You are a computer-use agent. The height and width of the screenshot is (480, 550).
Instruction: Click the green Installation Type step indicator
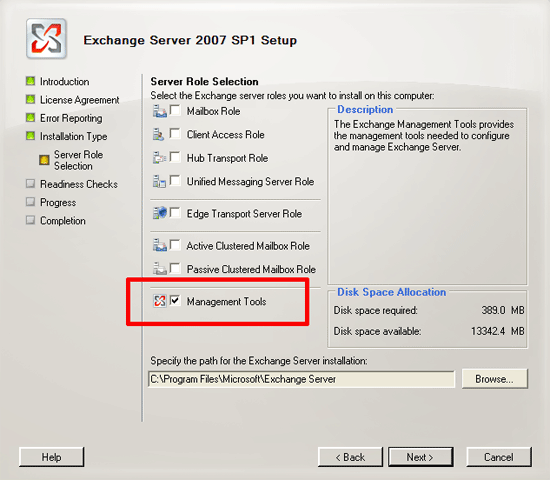coord(31,136)
